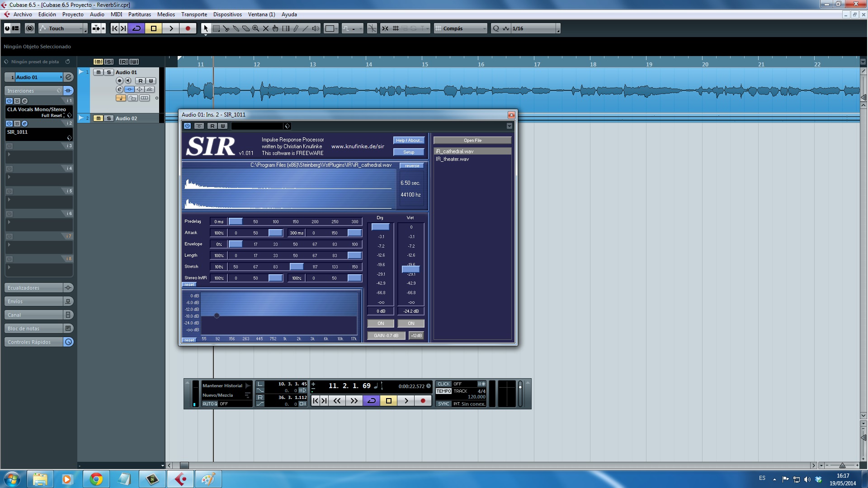Open the Dispositivos menu
The height and width of the screenshot is (488, 868).
point(227,14)
